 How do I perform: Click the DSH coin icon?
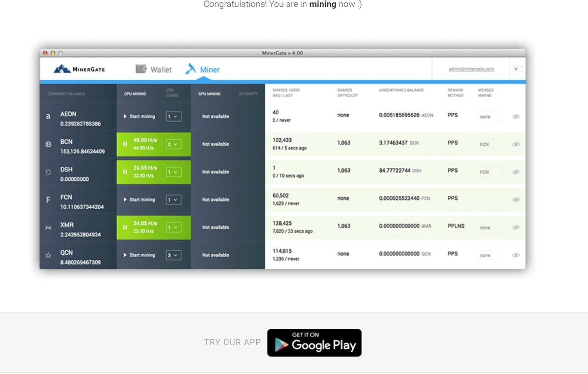48,172
